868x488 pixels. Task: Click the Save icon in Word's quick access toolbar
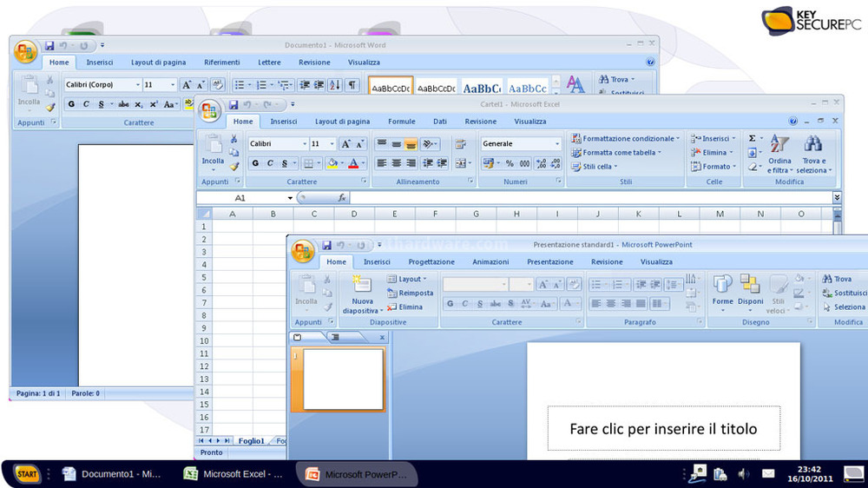(49, 45)
